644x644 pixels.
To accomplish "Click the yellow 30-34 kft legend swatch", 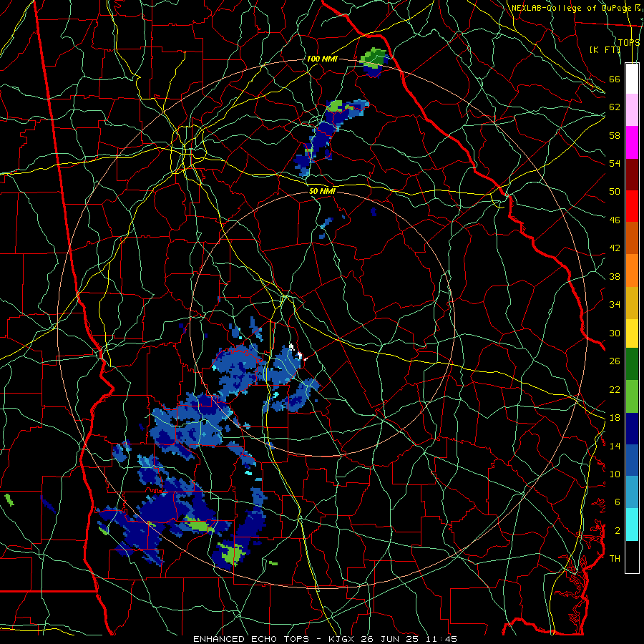I will (x=632, y=333).
